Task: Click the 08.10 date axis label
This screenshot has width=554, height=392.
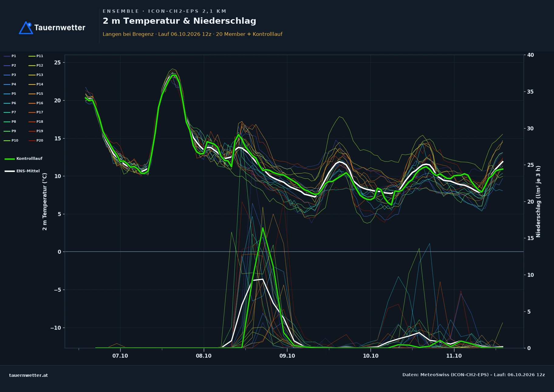Action: point(203,356)
